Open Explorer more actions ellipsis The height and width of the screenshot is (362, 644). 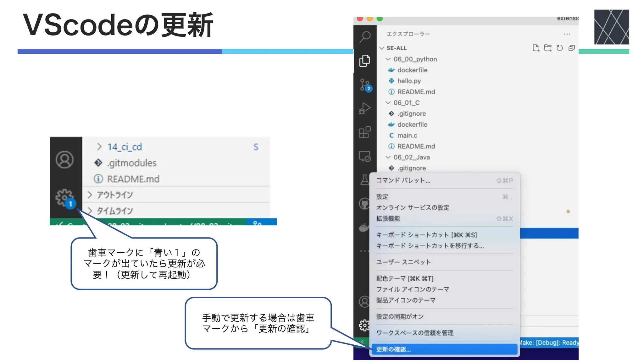click(x=567, y=34)
